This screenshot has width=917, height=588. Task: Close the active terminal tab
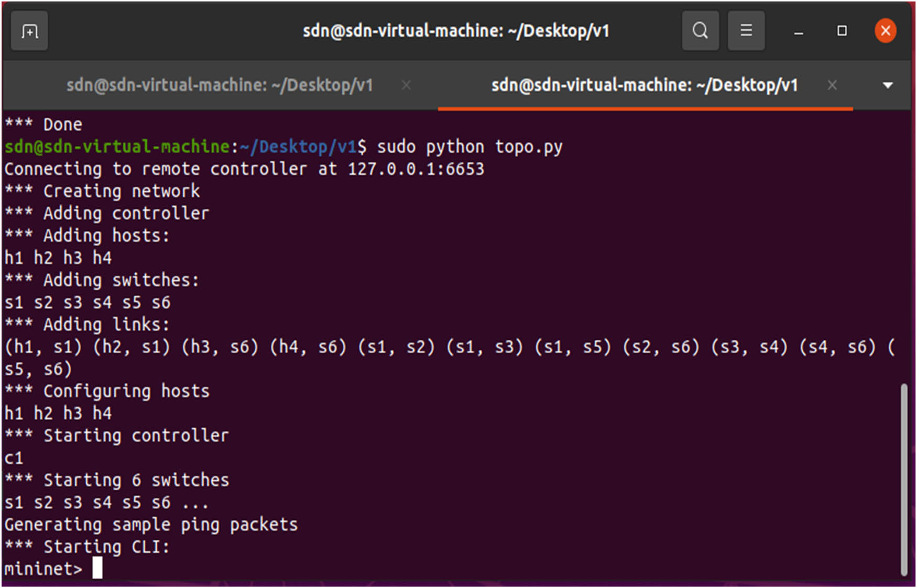point(832,84)
